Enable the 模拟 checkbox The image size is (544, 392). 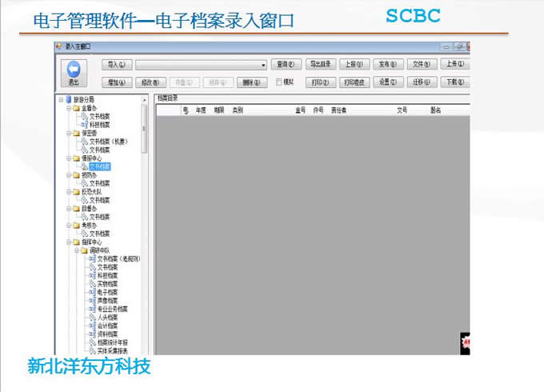point(279,82)
